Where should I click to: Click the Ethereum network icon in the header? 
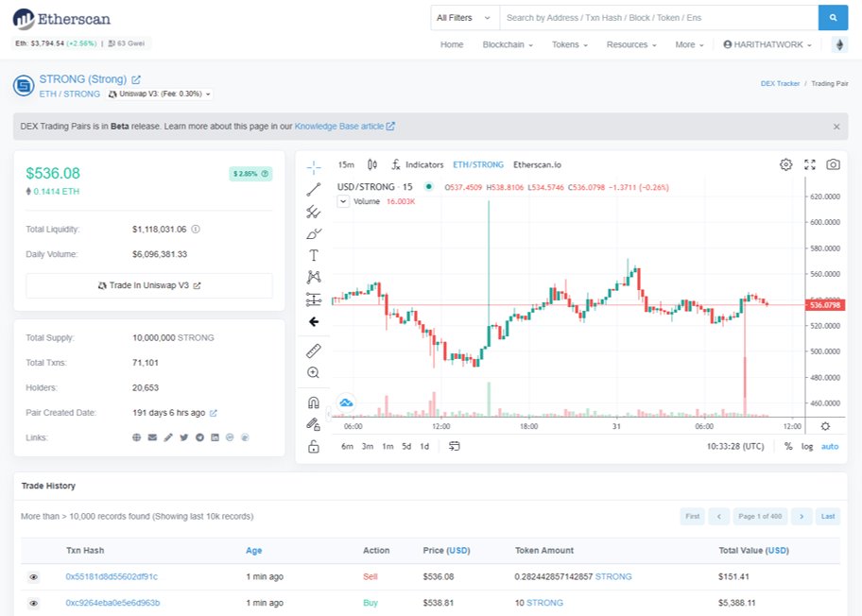click(839, 44)
